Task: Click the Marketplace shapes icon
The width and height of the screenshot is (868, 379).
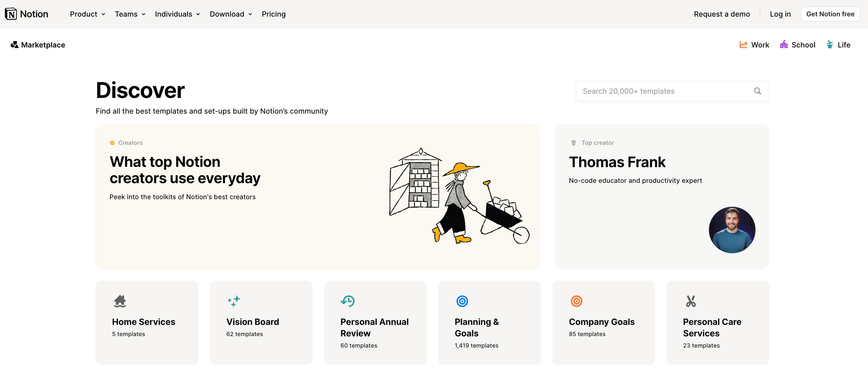Action: pyautogui.click(x=14, y=45)
